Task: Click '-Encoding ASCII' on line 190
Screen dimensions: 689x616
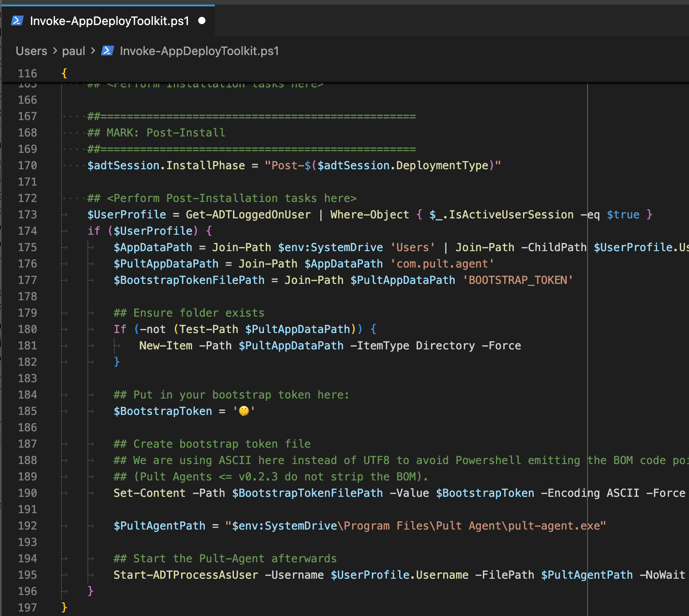Action: click(590, 493)
